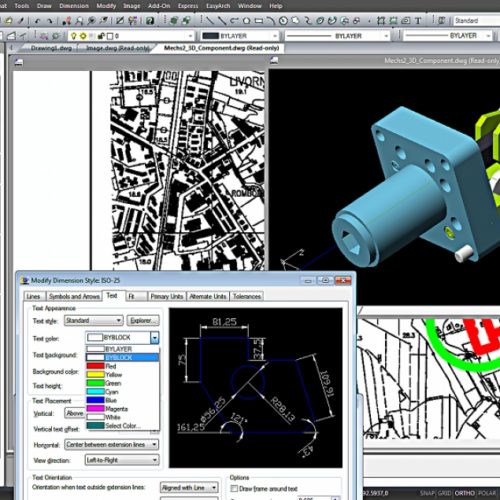Choose BYLAYER in the color list
This screenshot has width=500, height=500.
(x=122, y=349)
